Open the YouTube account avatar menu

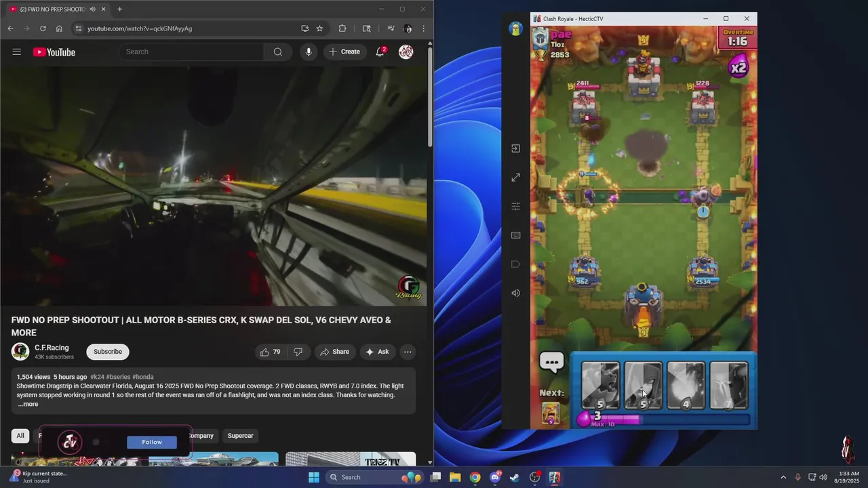click(x=406, y=52)
